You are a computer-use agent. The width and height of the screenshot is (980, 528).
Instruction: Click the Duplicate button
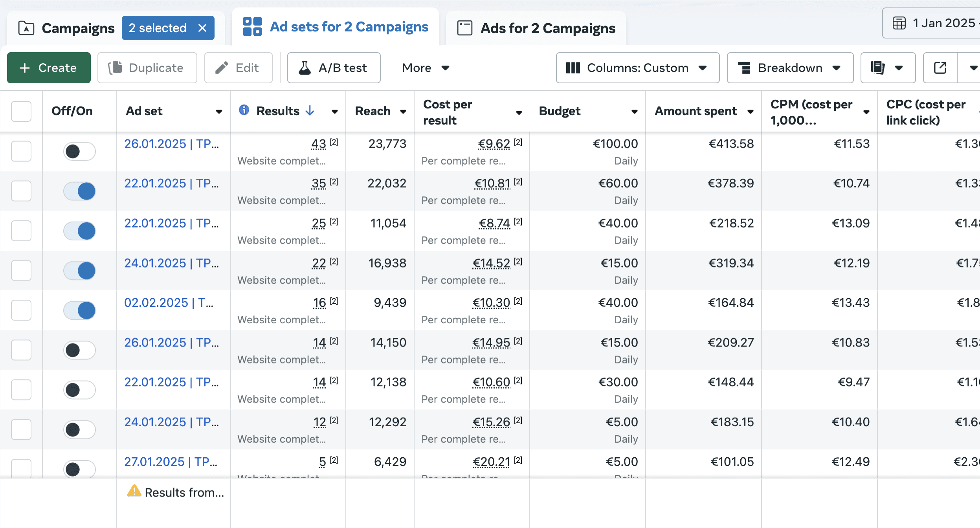[x=147, y=68]
